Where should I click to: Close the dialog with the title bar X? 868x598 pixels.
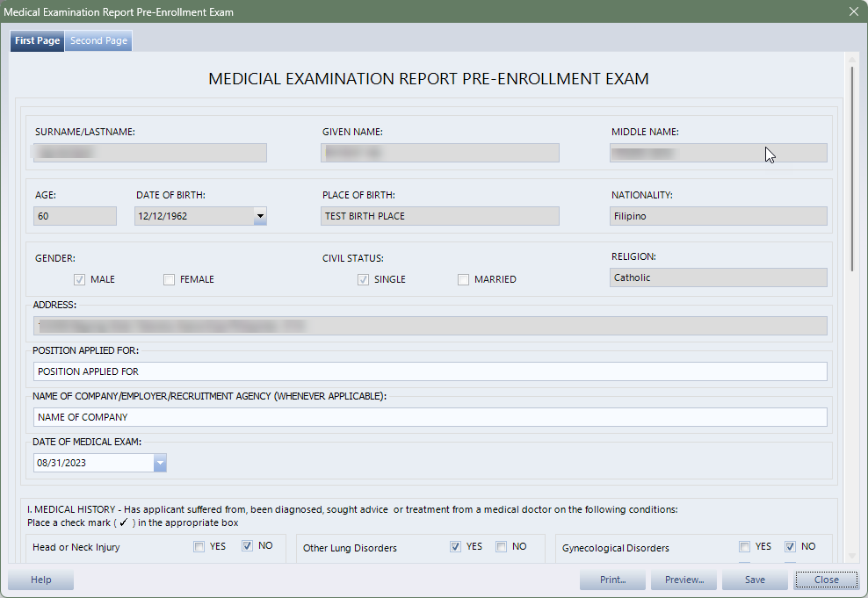pyautogui.click(x=853, y=11)
